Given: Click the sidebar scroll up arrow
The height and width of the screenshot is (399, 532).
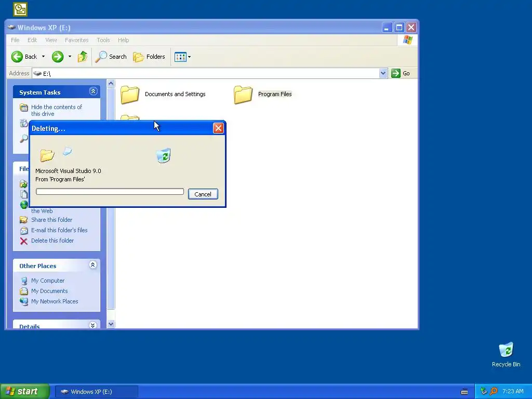Looking at the screenshot, I should click(111, 84).
